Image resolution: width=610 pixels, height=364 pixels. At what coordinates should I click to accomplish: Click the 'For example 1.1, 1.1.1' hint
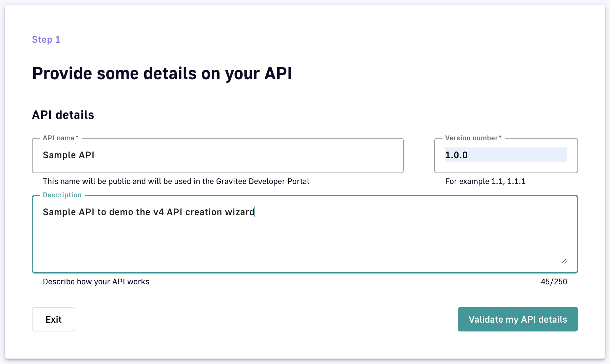pos(485,181)
